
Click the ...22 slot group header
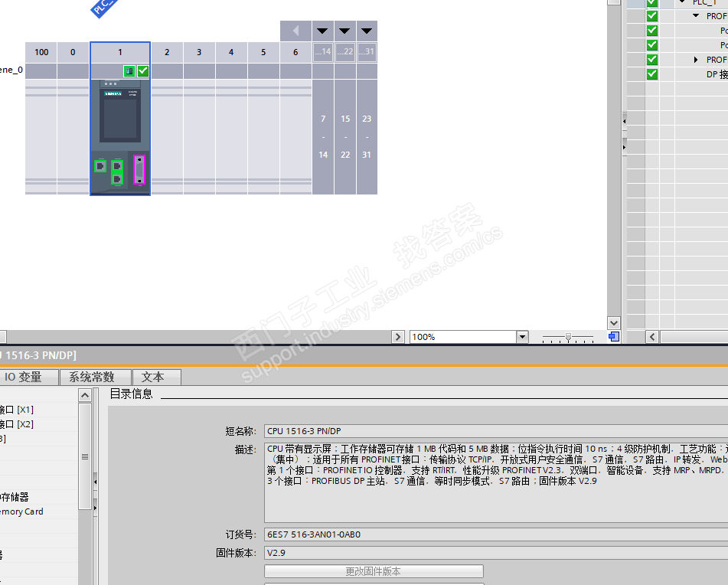[345, 52]
